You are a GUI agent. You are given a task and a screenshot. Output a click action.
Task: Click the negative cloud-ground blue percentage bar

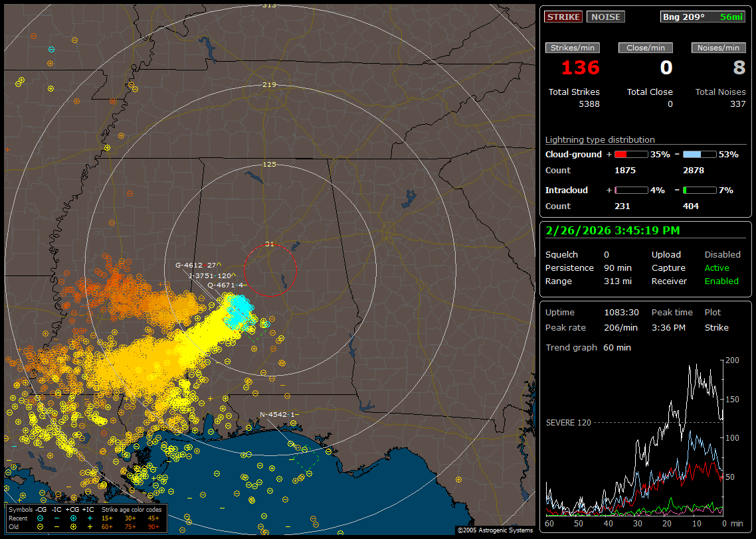point(700,154)
